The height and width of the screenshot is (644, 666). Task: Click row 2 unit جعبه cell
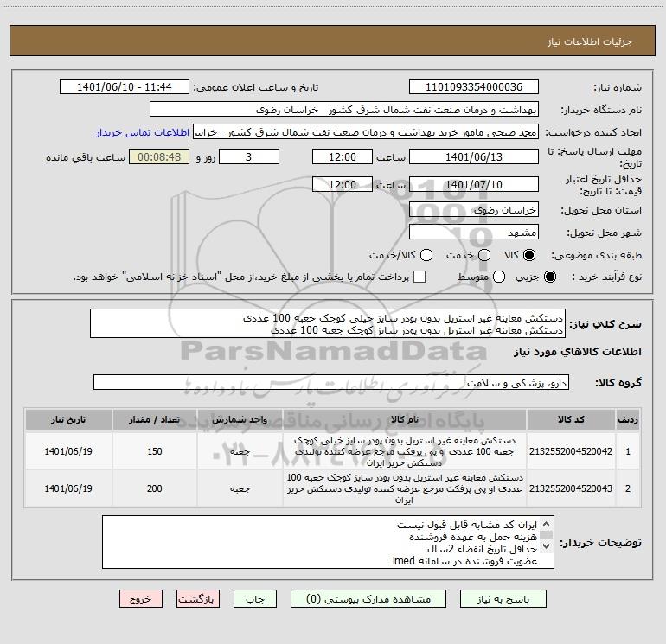pos(240,488)
